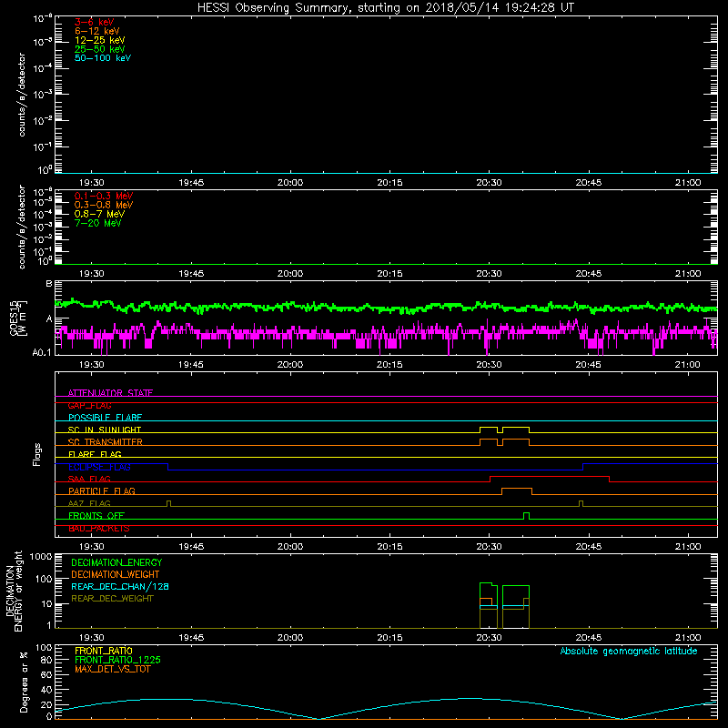Screen dimensions: 728x728
Task: Select the SC_TRANSMITTER flag label
Action: [x=105, y=442]
